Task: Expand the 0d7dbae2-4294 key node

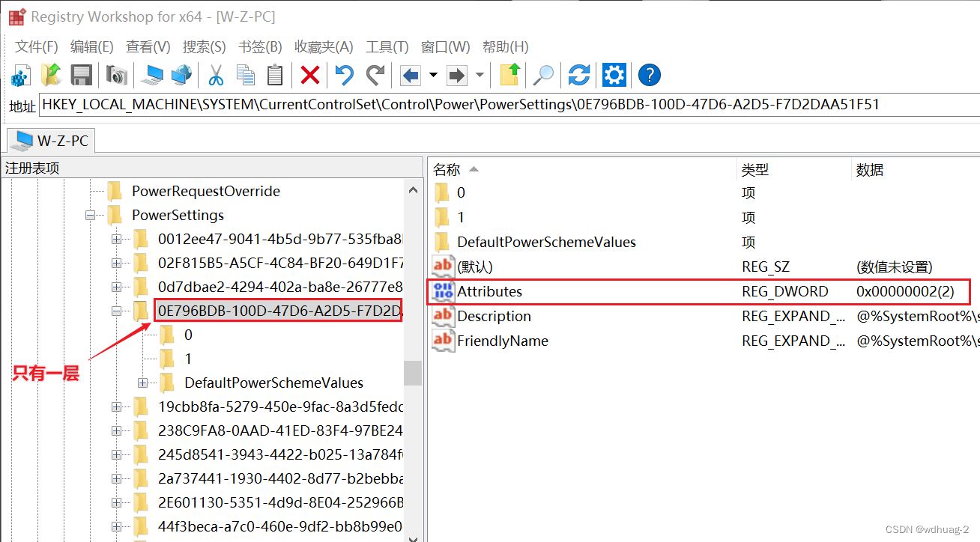Action: tap(116, 287)
